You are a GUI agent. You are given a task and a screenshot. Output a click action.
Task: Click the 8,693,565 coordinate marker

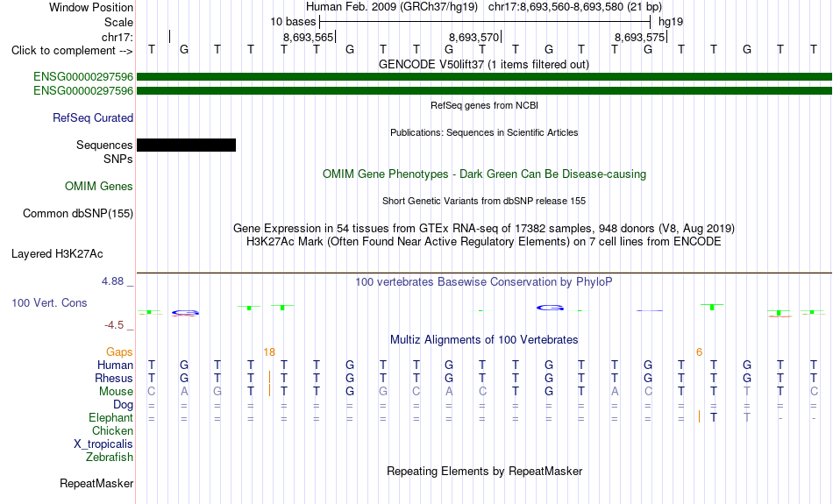pyautogui.click(x=308, y=37)
